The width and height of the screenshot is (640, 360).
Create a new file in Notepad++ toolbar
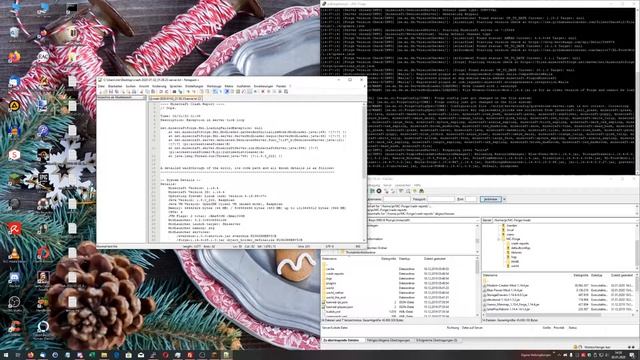pos(101,91)
